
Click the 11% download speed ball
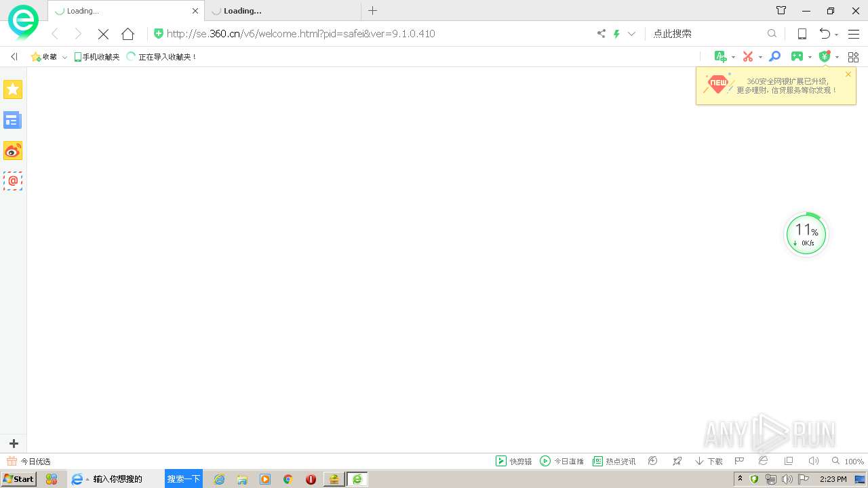[806, 235]
